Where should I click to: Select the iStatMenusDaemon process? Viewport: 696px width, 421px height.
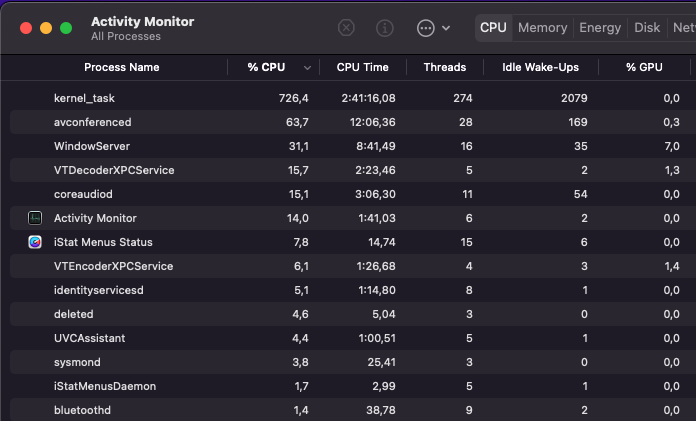(105, 386)
